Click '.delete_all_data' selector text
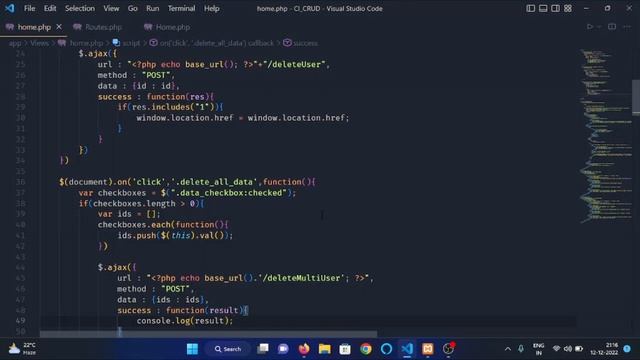 [214, 182]
